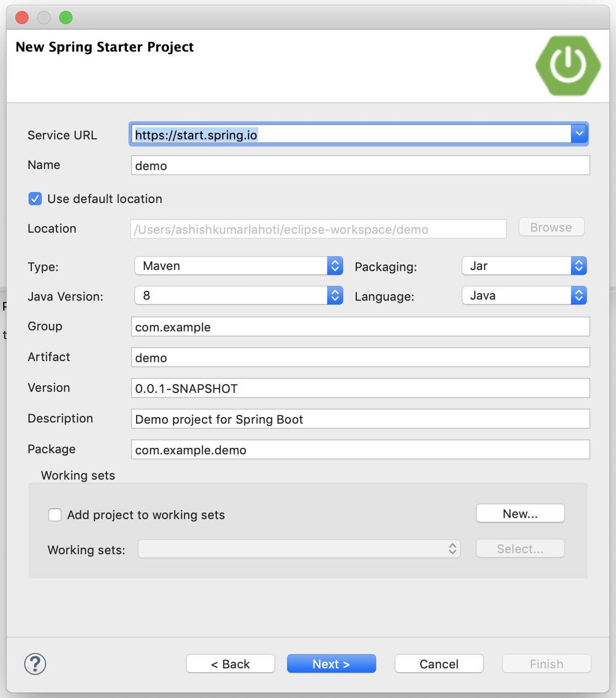Open the Java Version dropdown

pyautogui.click(x=335, y=295)
